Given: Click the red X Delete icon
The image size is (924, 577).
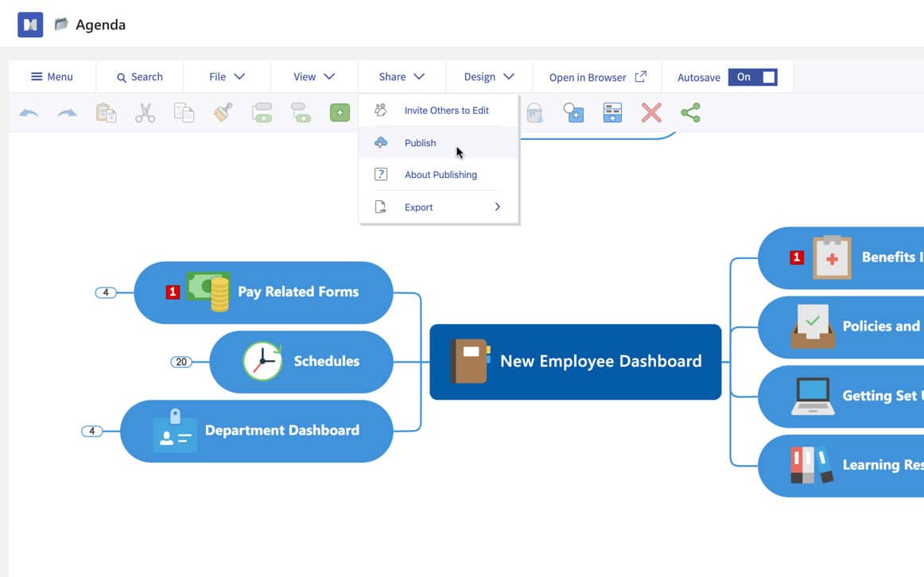Looking at the screenshot, I should [651, 113].
